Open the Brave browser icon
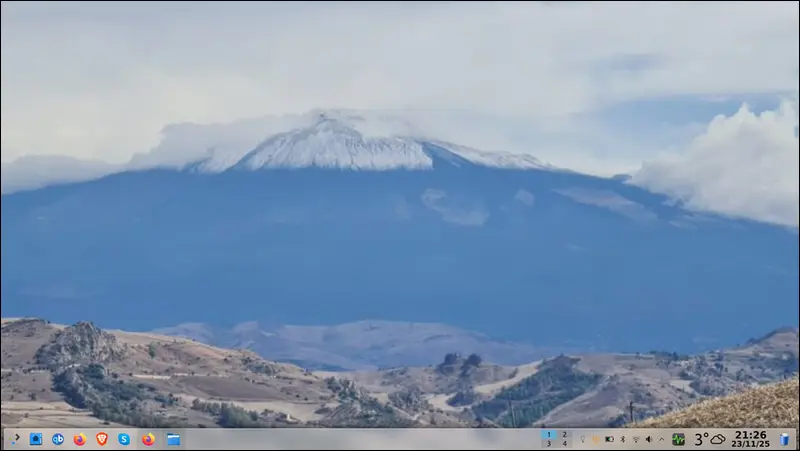800x451 pixels. pyautogui.click(x=102, y=439)
